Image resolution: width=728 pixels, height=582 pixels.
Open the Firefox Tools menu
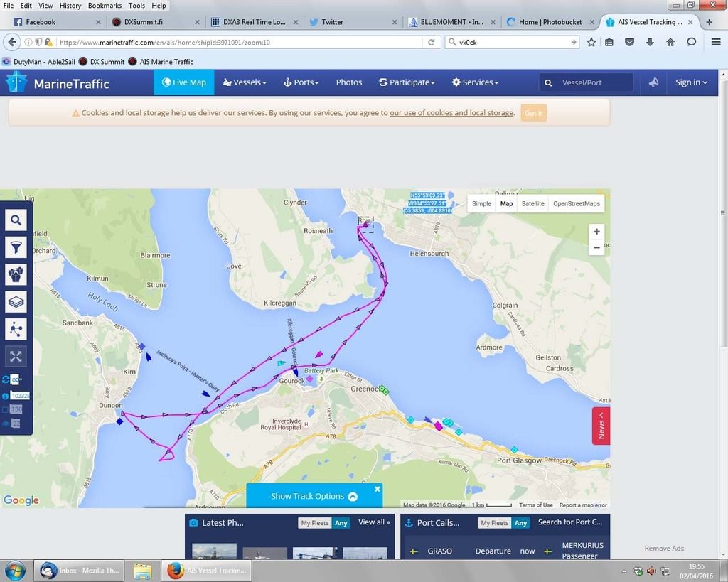coord(136,6)
